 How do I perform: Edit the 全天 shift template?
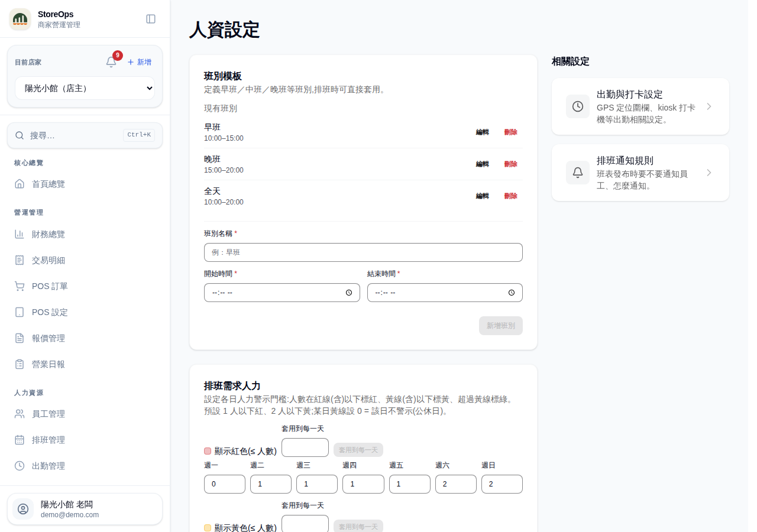click(x=483, y=196)
